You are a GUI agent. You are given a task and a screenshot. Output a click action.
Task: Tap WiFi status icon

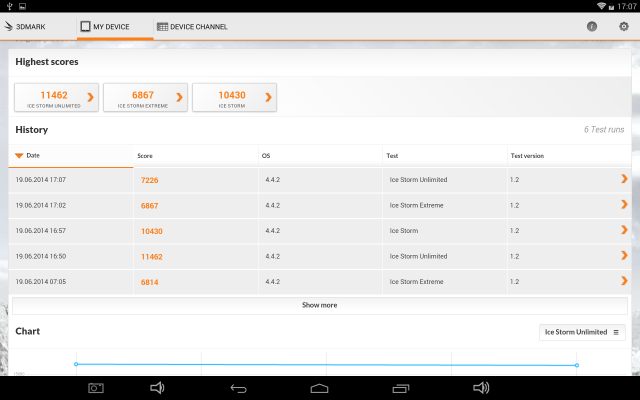(x=601, y=6)
